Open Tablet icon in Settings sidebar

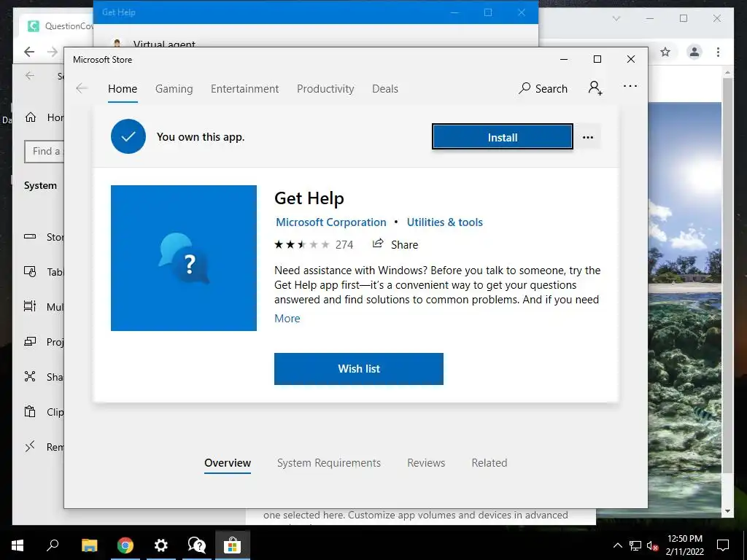[x=30, y=271]
